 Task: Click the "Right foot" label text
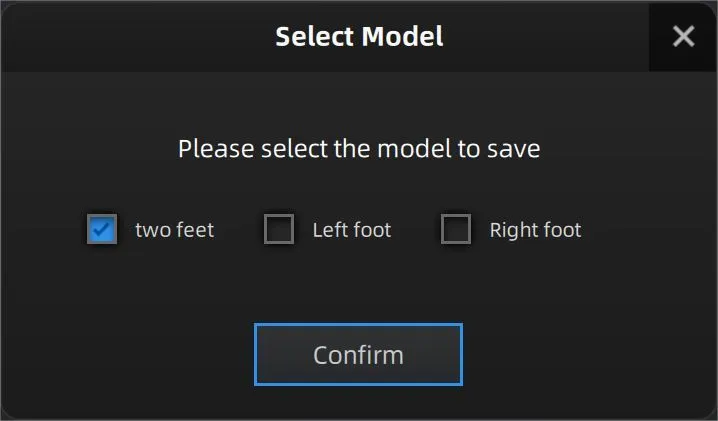click(x=535, y=230)
